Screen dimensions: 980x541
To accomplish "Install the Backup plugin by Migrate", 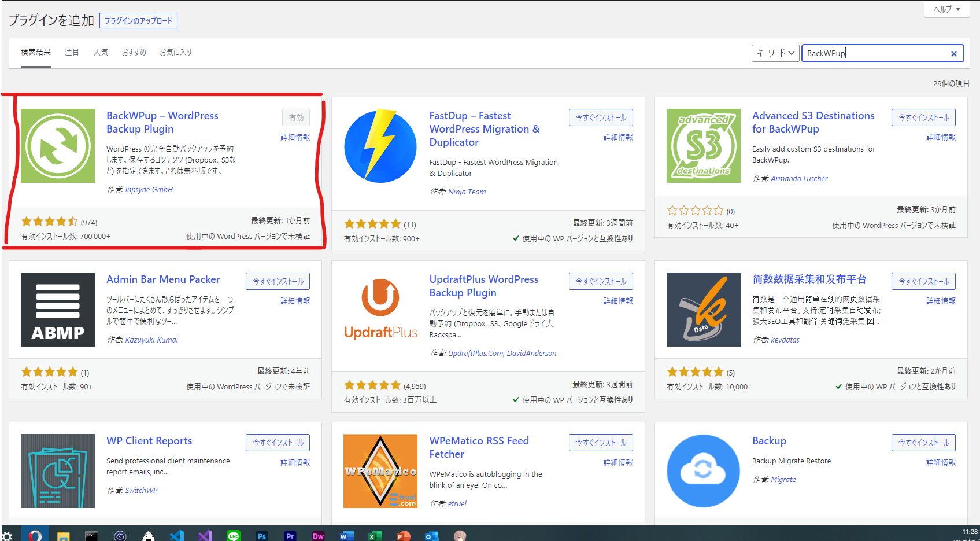I will point(923,443).
